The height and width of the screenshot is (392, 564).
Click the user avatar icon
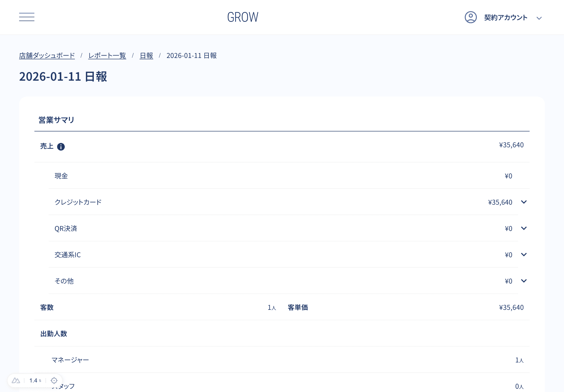[470, 17]
